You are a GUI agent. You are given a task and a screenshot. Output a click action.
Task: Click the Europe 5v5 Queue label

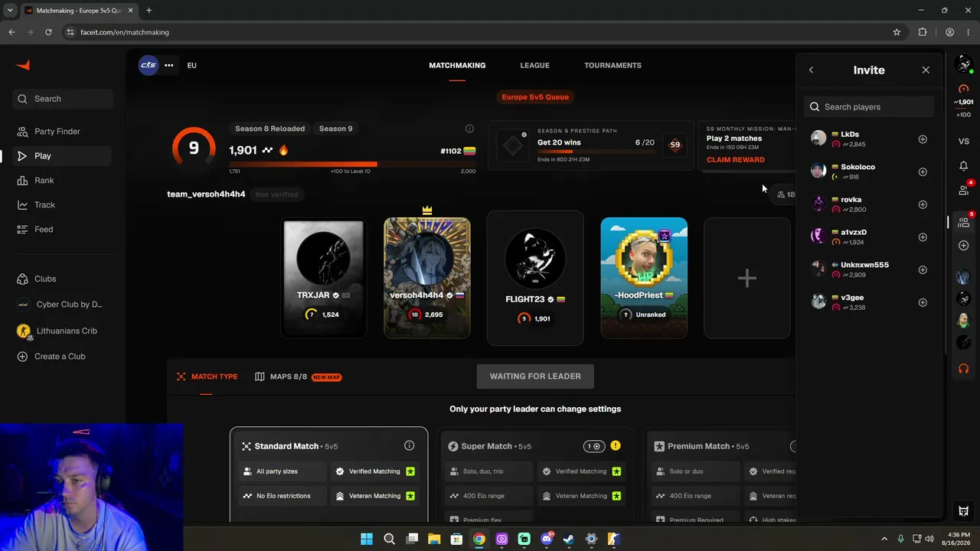[x=535, y=97]
